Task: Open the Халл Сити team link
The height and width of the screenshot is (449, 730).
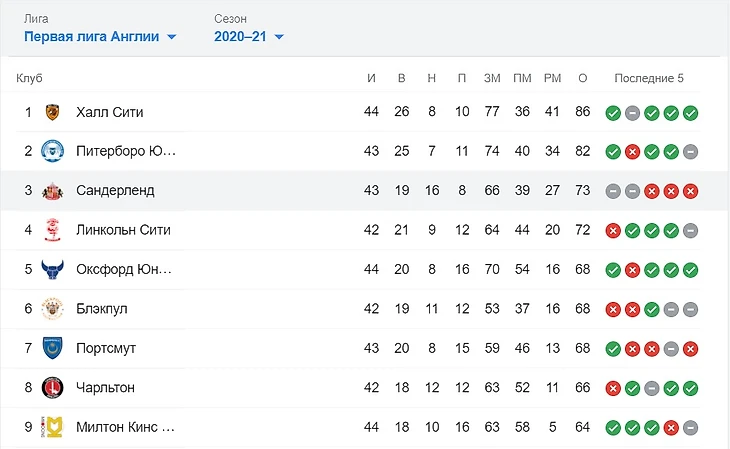Action: click(x=109, y=112)
